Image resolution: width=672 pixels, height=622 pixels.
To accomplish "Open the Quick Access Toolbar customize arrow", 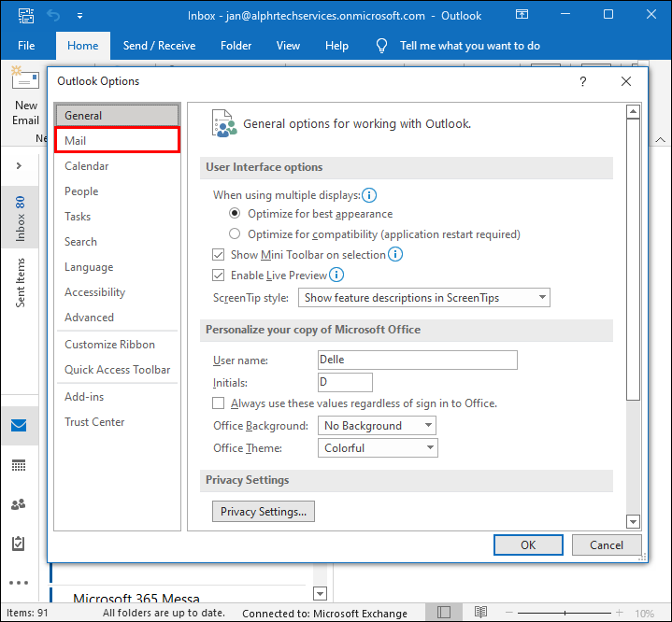I will 79,16.
